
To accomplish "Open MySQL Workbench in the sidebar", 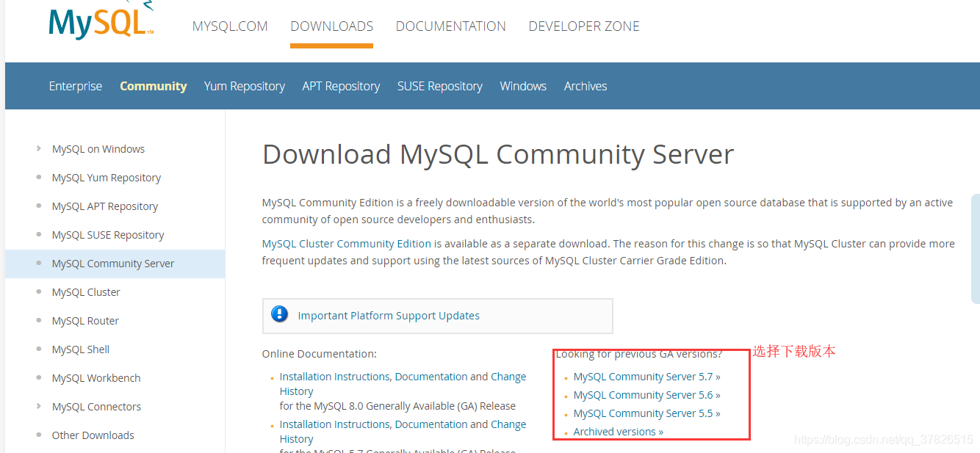I will coord(96,378).
